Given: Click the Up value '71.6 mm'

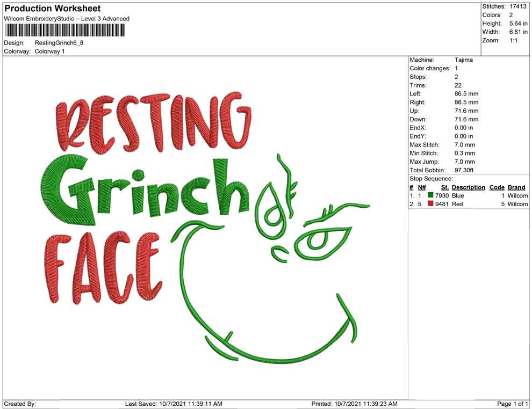Looking at the screenshot, I should coord(466,111).
